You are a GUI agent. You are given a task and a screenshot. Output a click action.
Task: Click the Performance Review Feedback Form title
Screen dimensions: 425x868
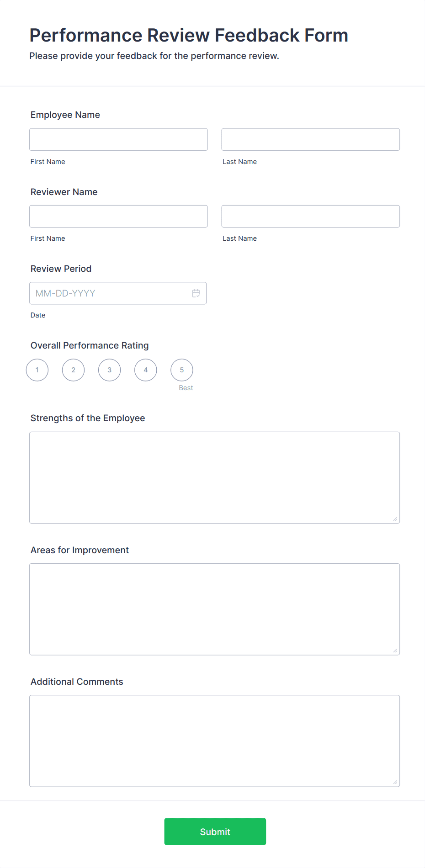click(188, 35)
